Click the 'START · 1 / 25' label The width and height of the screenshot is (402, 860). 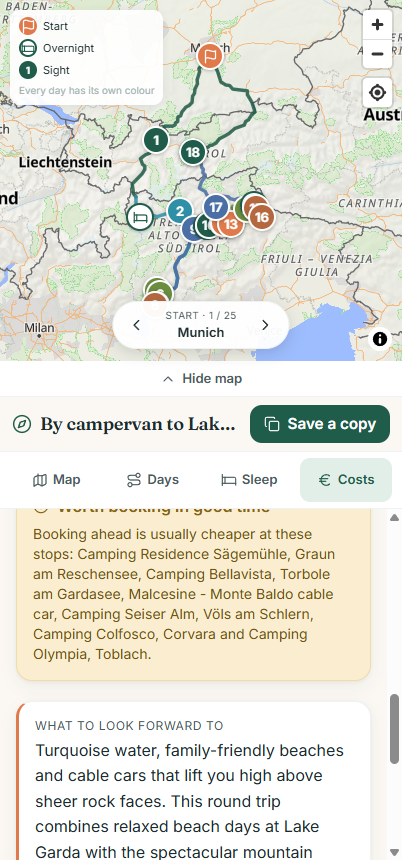coord(201,315)
